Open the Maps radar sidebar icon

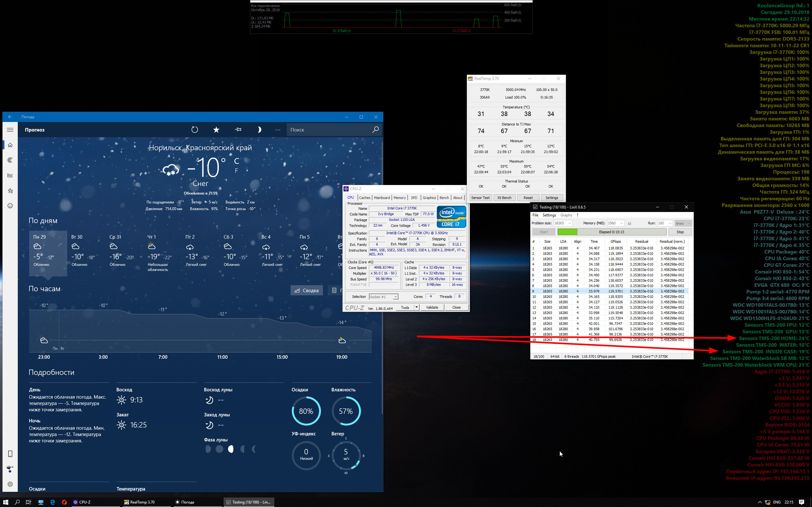point(10,160)
